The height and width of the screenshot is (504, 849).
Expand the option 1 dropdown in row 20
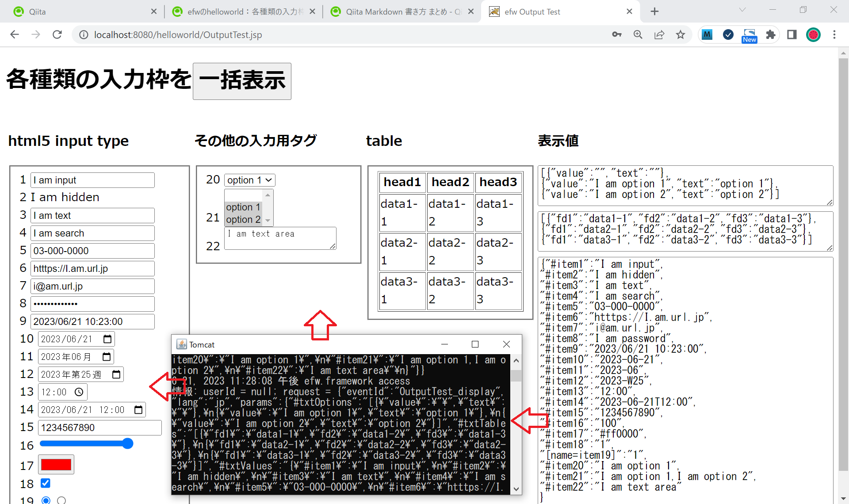[x=250, y=180]
